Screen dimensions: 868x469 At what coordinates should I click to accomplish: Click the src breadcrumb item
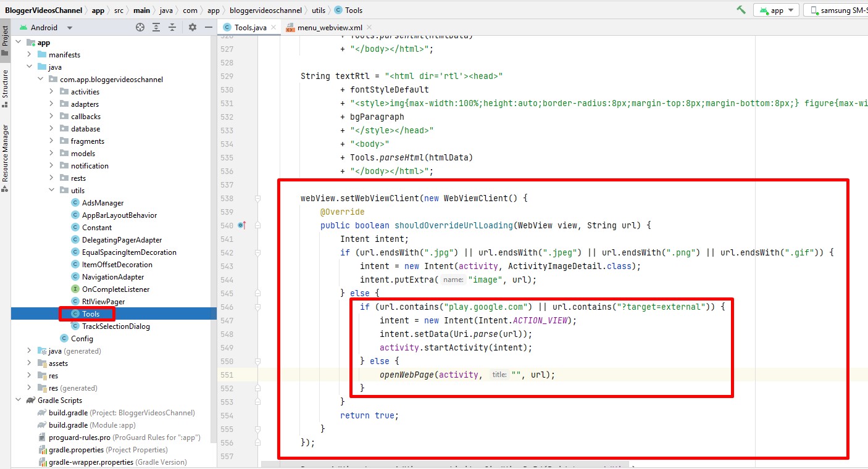tap(119, 10)
